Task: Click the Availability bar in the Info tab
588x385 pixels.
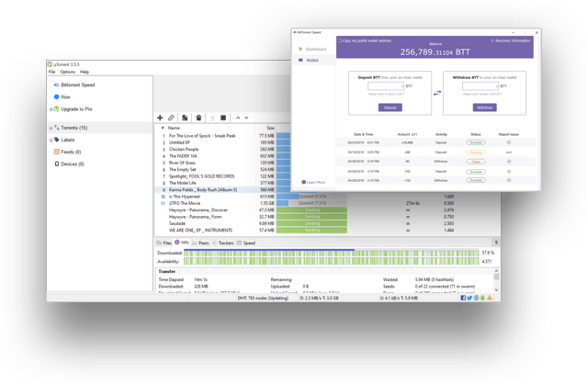Action: pos(331,261)
